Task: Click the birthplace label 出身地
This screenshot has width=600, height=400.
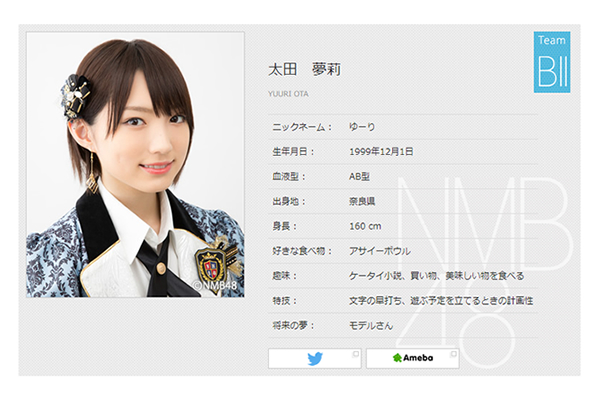Action: (289, 201)
